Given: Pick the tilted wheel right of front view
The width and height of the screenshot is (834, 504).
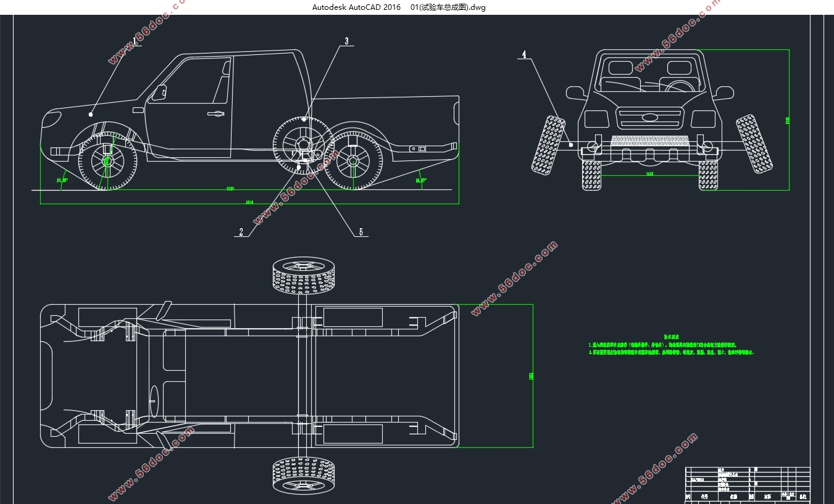Looking at the screenshot, I should [754, 144].
